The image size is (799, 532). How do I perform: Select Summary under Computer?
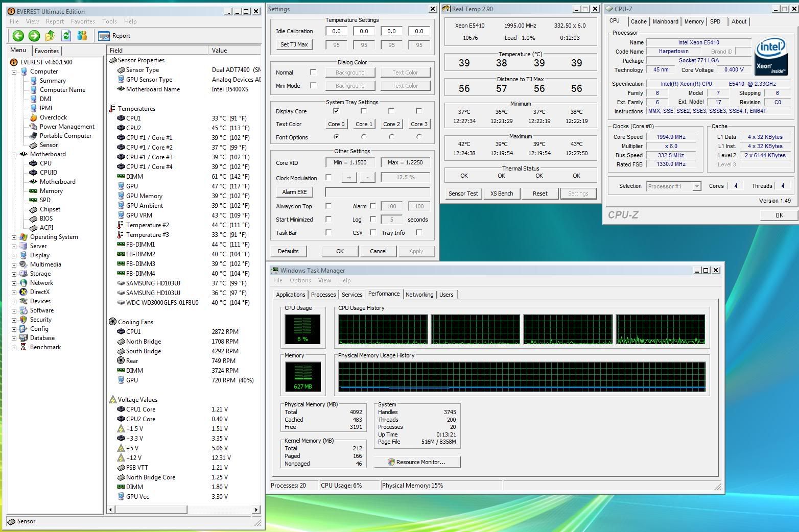tap(53, 81)
